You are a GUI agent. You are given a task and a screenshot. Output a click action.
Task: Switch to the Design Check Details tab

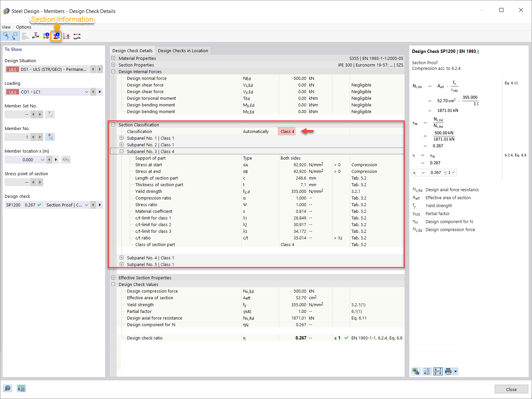click(x=132, y=51)
